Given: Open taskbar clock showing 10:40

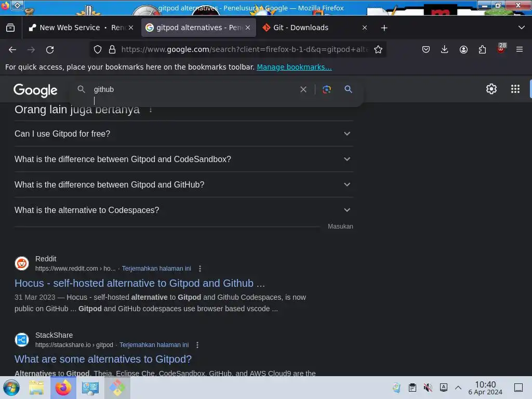Looking at the screenshot, I should [485, 388].
